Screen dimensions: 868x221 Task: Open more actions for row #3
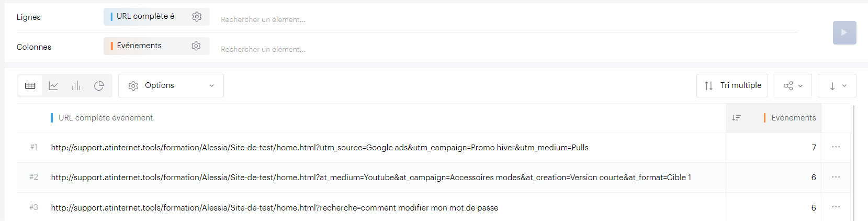(836, 207)
